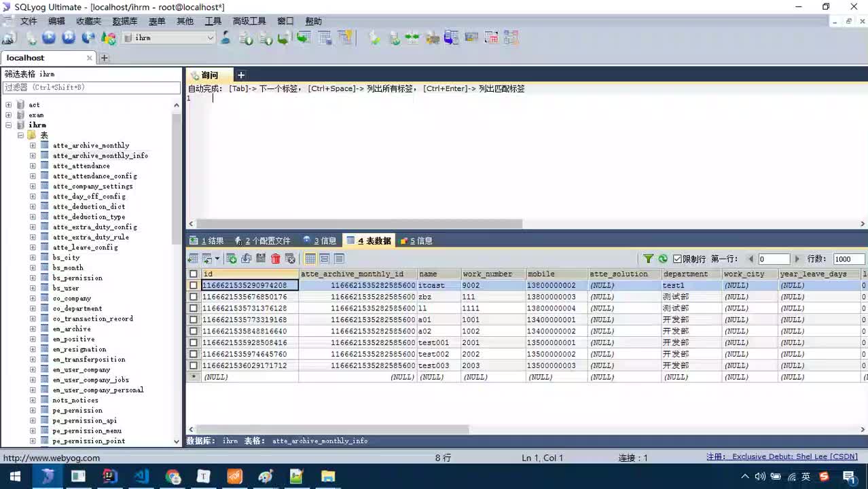The height and width of the screenshot is (489, 868).
Task: Open the 数据库 menu
Action: (125, 21)
